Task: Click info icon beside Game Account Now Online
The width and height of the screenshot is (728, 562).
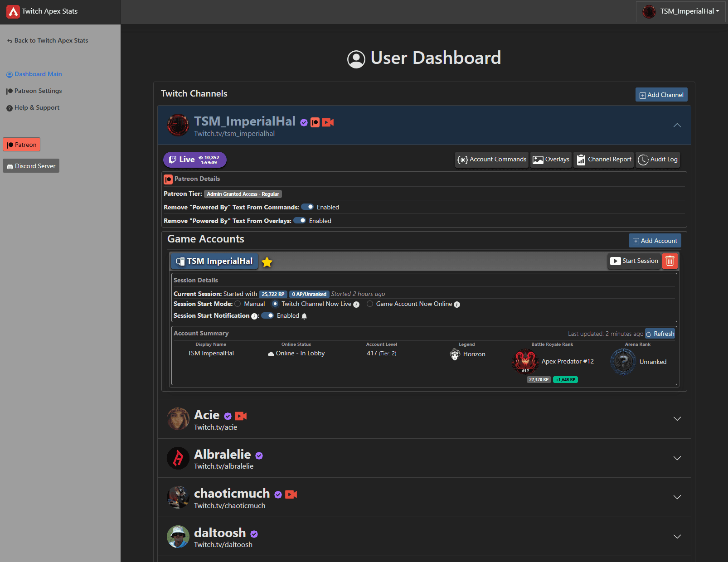Action: point(457,305)
